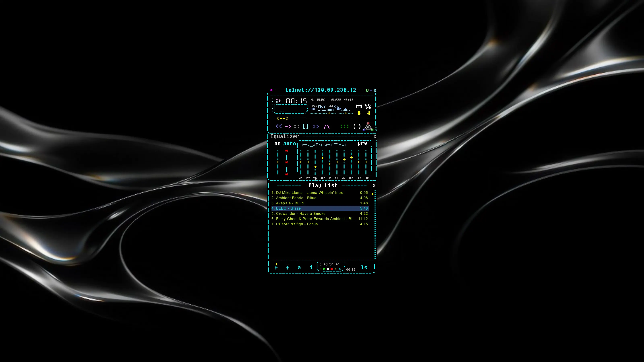The width and height of the screenshot is (644, 362).
Task: Start playback with the -> play button
Action: (288, 126)
